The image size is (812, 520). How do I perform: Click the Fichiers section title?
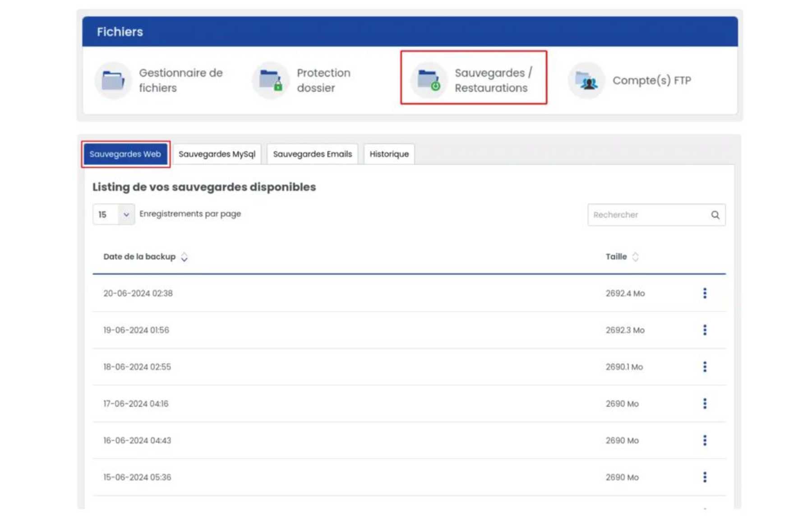[x=120, y=32]
